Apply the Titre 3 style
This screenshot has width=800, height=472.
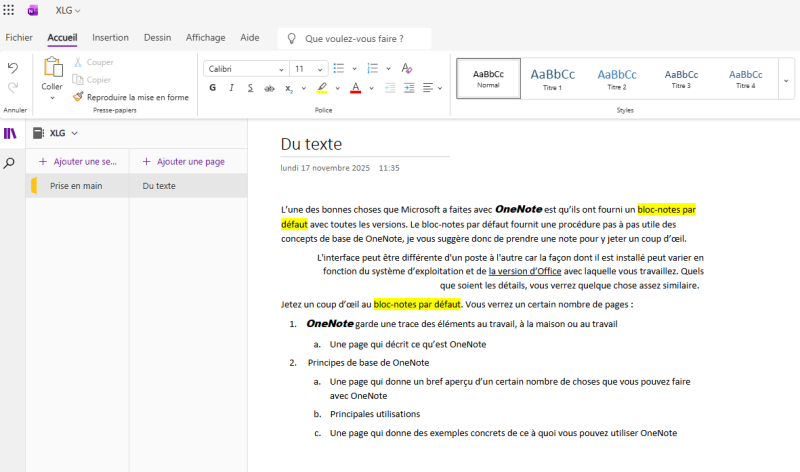681,79
